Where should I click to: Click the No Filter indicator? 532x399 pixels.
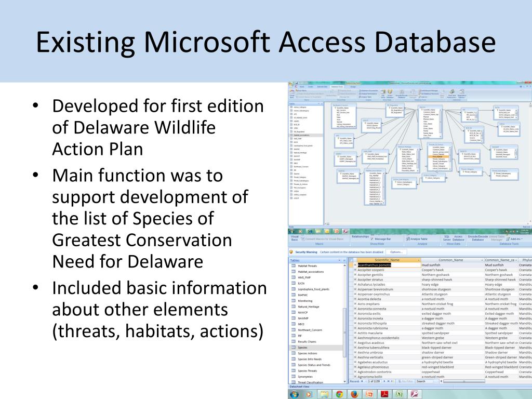click(405, 381)
